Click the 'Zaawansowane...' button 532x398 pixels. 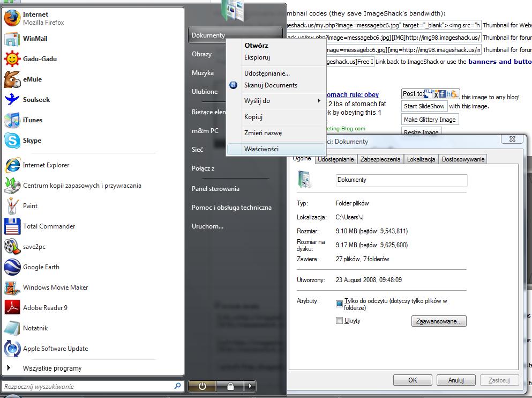[x=439, y=321]
